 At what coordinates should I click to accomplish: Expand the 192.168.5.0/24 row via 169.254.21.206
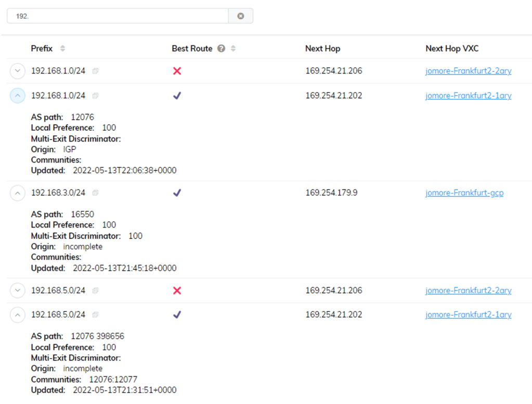pos(18,291)
